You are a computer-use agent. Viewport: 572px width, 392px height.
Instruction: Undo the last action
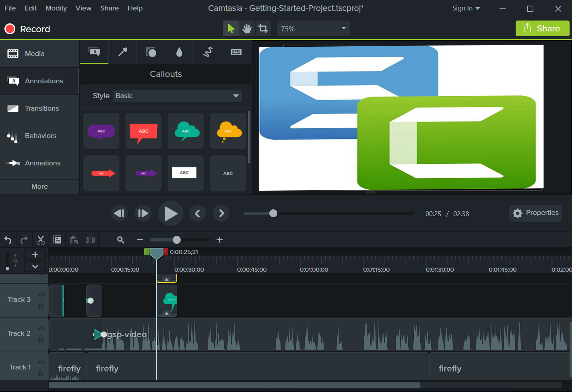[x=8, y=240]
